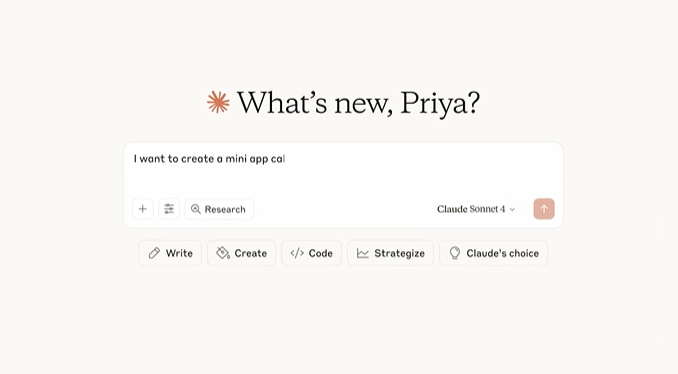Click the orange Claude starburst logo
The width and height of the screenshot is (678, 374).
pyautogui.click(x=218, y=102)
